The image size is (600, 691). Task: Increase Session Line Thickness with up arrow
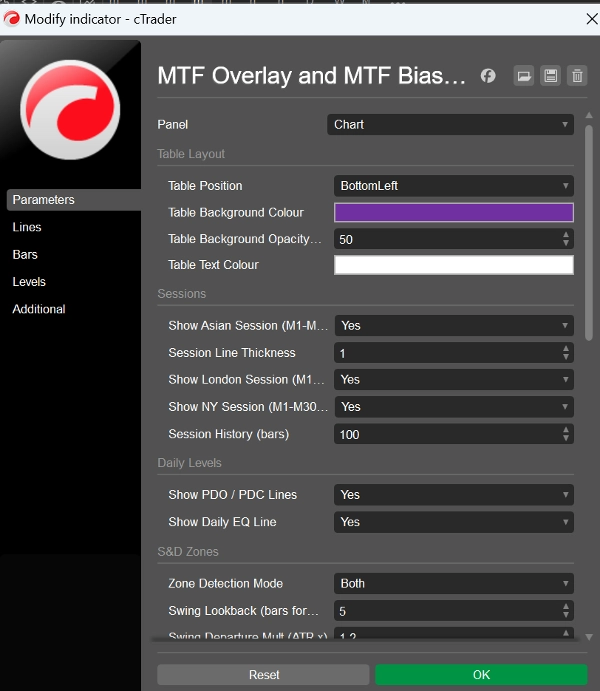566,349
